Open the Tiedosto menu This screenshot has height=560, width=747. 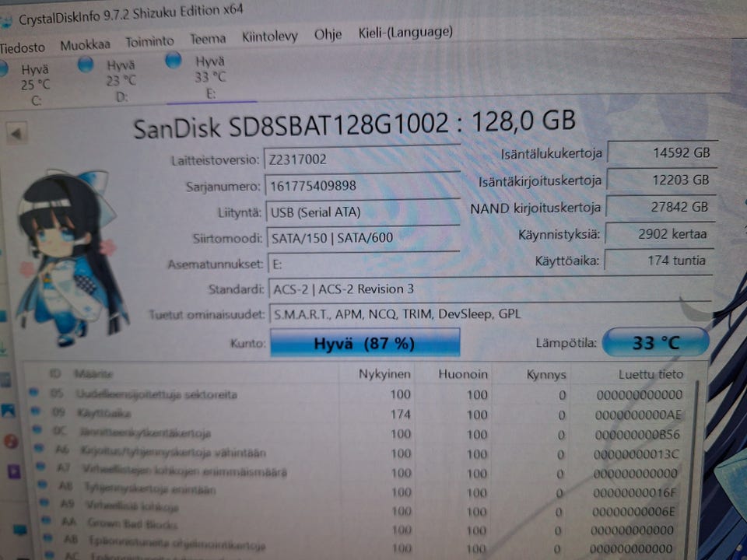point(22,47)
